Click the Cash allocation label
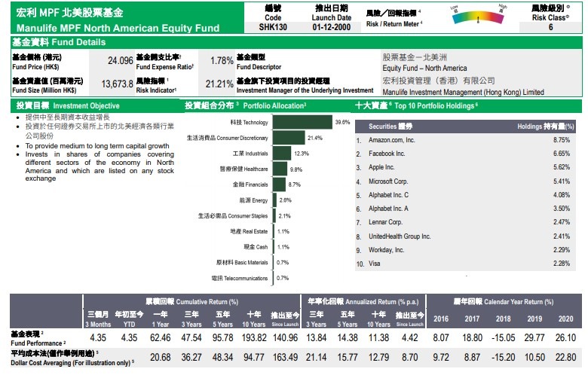The image size is (588, 381). [x=256, y=247]
